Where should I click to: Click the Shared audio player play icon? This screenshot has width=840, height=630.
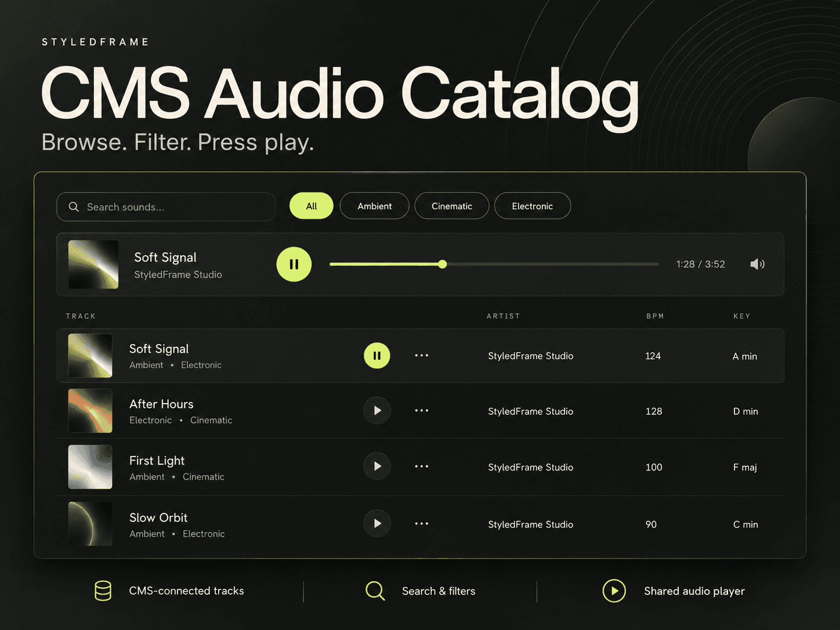coord(614,591)
